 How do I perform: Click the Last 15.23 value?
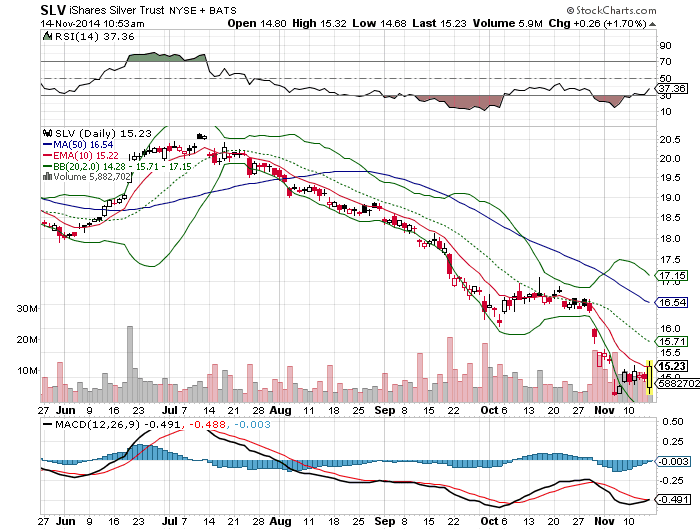[x=439, y=23]
